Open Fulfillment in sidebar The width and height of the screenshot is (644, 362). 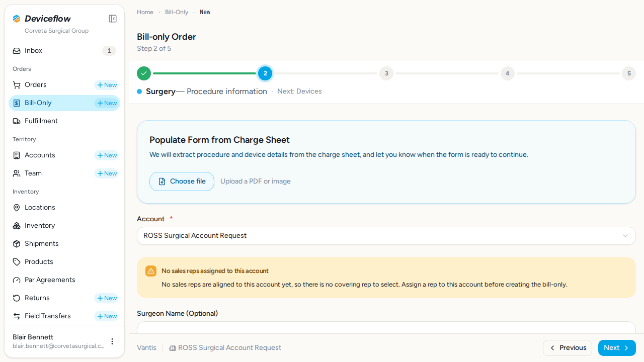coord(64,121)
